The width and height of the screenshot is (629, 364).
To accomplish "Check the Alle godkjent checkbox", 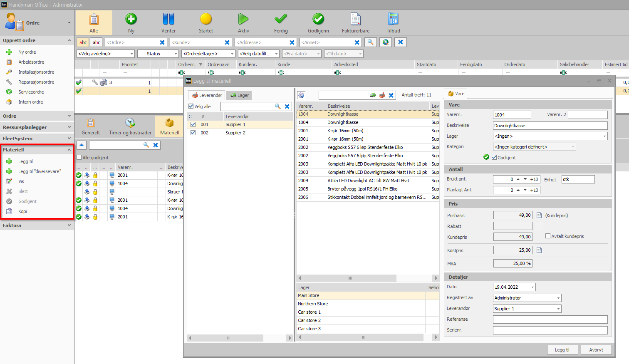I will click(x=79, y=157).
